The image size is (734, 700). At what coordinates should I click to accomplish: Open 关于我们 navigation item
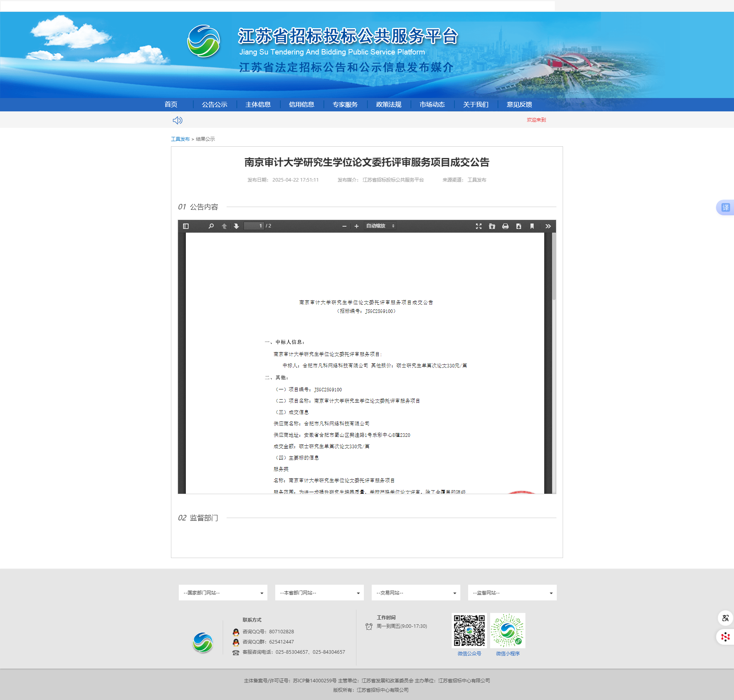pyautogui.click(x=476, y=104)
